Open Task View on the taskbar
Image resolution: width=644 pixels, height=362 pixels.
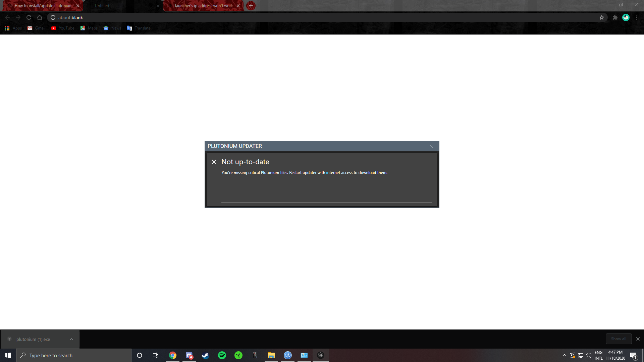[156, 355]
